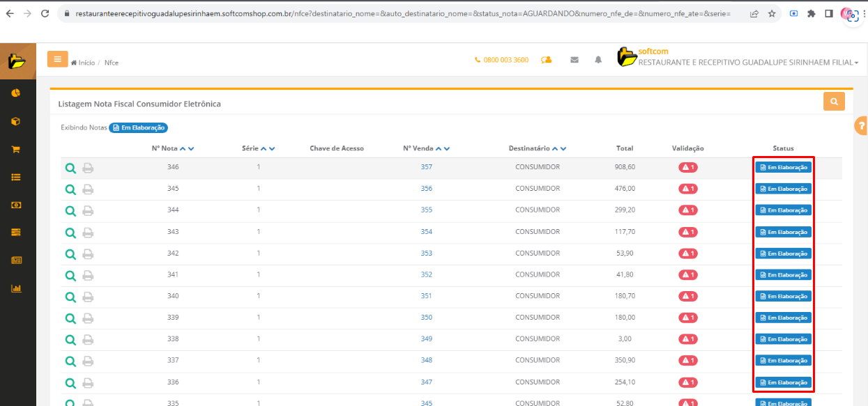868x406 pixels.
Task: Open the notifications bell icon
Action: (598, 60)
